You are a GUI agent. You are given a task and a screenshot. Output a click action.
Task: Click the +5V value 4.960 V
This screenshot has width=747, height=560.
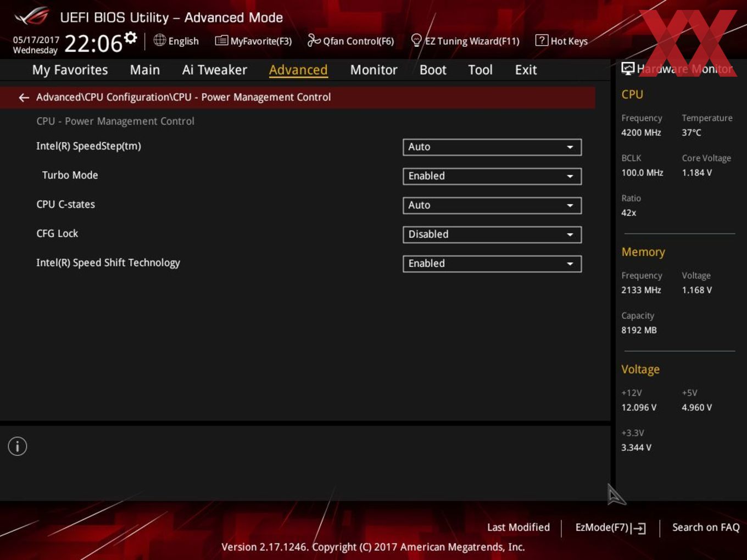pos(696,407)
